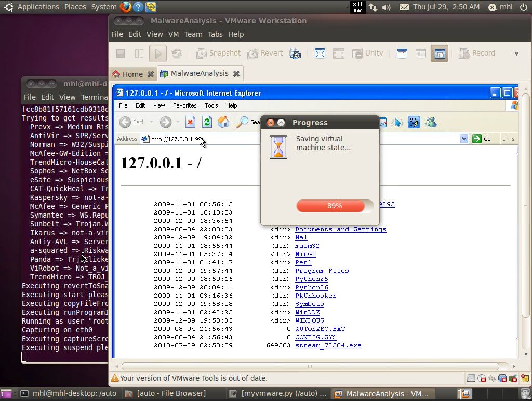Open the Program Files directory link
The width and height of the screenshot is (532, 401).
[x=322, y=271]
